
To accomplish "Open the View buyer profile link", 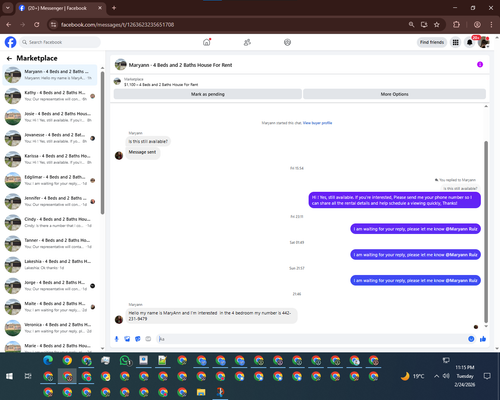I will pyautogui.click(x=317, y=123).
